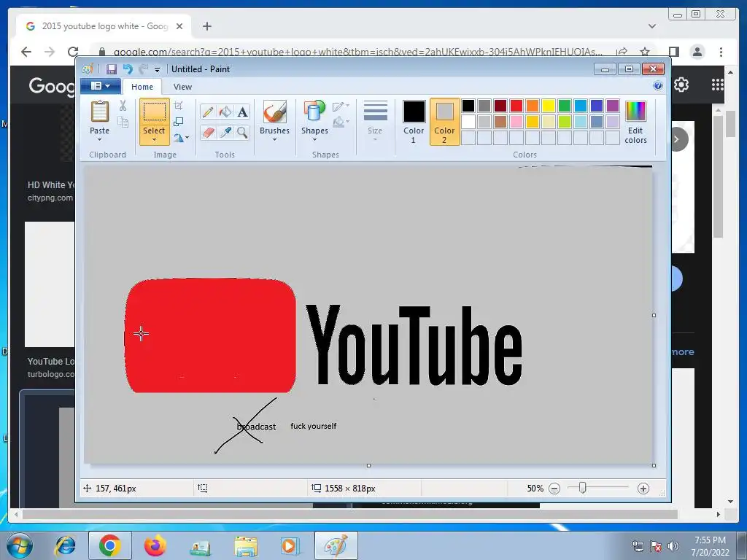Click the zoom out minus button
This screenshot has width=747, height=560.
coord(554,489)
